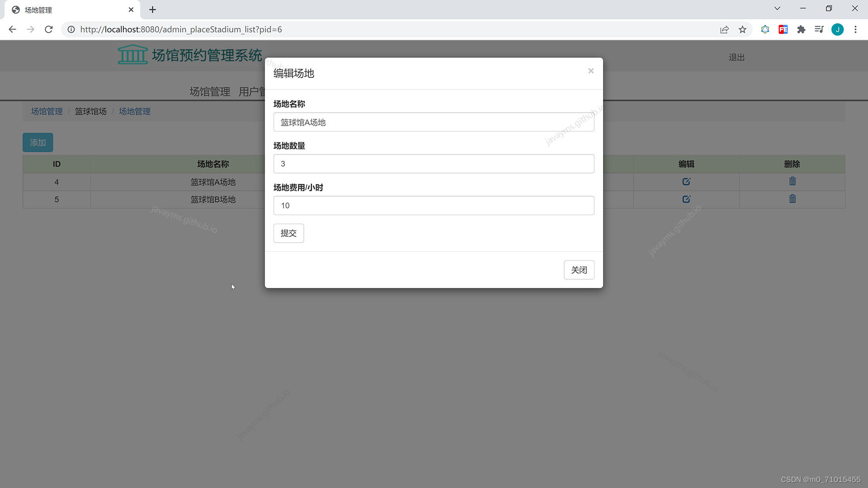Click the ID column header

pos(57,164)
